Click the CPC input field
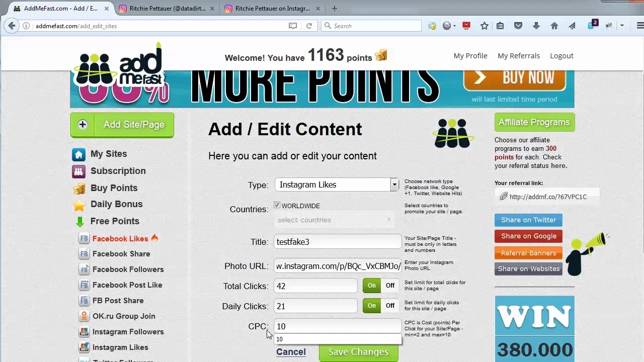Viewport: 644px width, 362px height. [338, 326]
